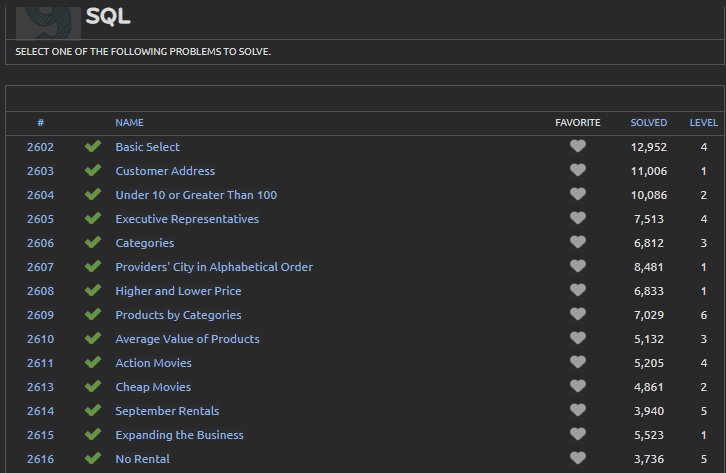Open Providers' City in Alphabetical Order
This screenshot has height=473, width=726.
(x=214, y=268)
